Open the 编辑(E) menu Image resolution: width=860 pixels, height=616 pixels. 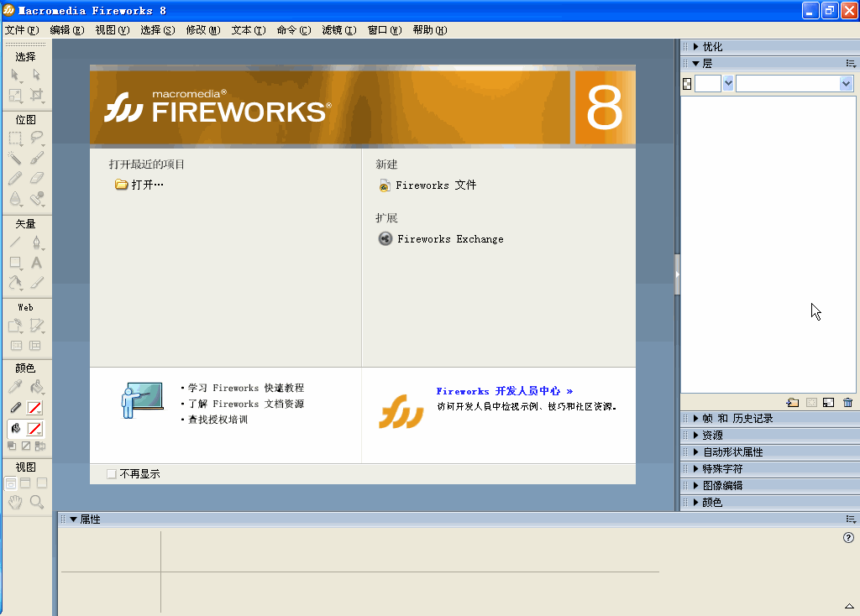67,30
